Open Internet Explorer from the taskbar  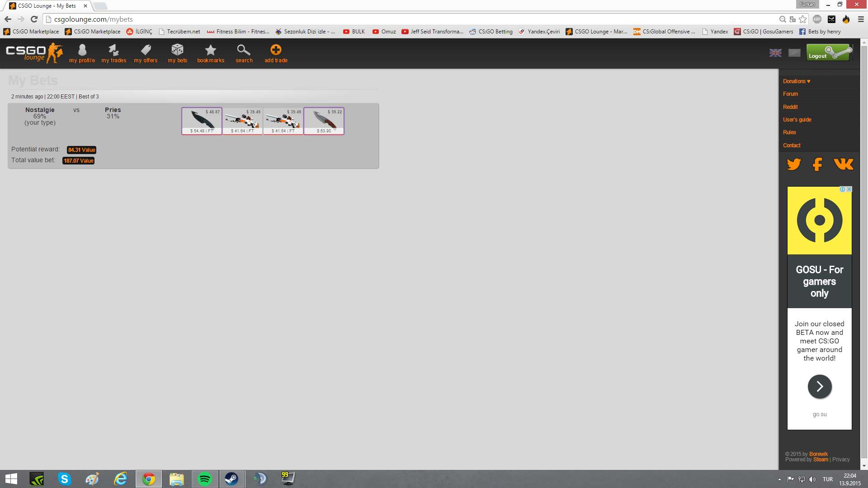(x=120, y=479)
